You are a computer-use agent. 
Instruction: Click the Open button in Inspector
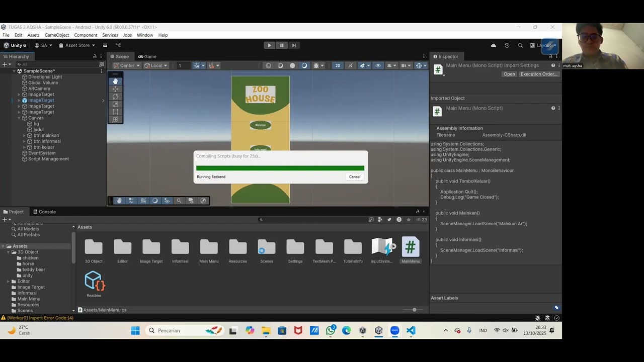(x=510, y=74)
